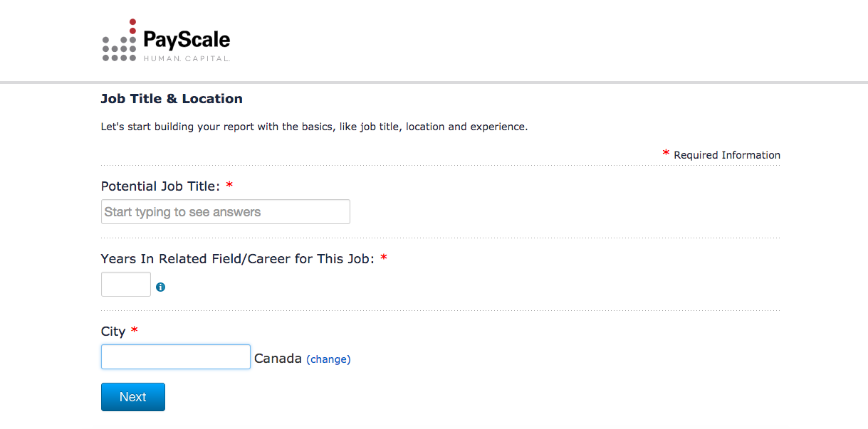Click the red dot pattern beside PayScale text
The image size is (868, 429).
pyautogui.click(x=119, y=40)
